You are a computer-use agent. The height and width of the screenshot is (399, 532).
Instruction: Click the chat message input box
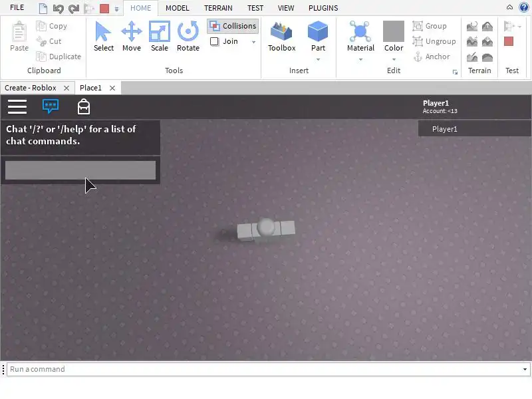click(x=80, y=170)
